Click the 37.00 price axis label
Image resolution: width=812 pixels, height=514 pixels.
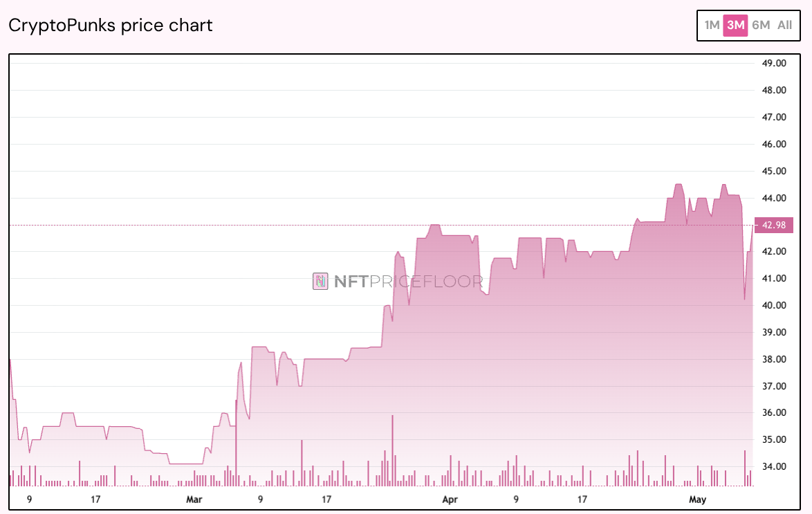pyautogui.click(x=774, y=386)
